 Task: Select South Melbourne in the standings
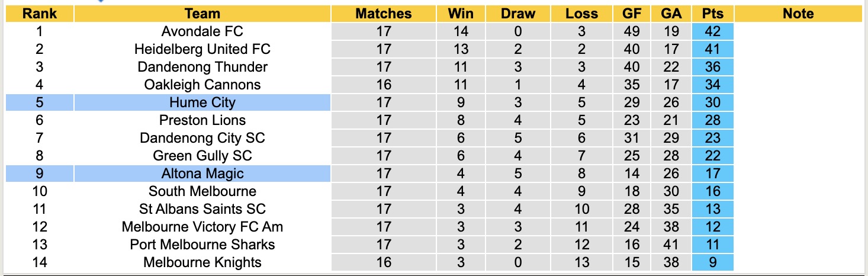pos(202,191)
